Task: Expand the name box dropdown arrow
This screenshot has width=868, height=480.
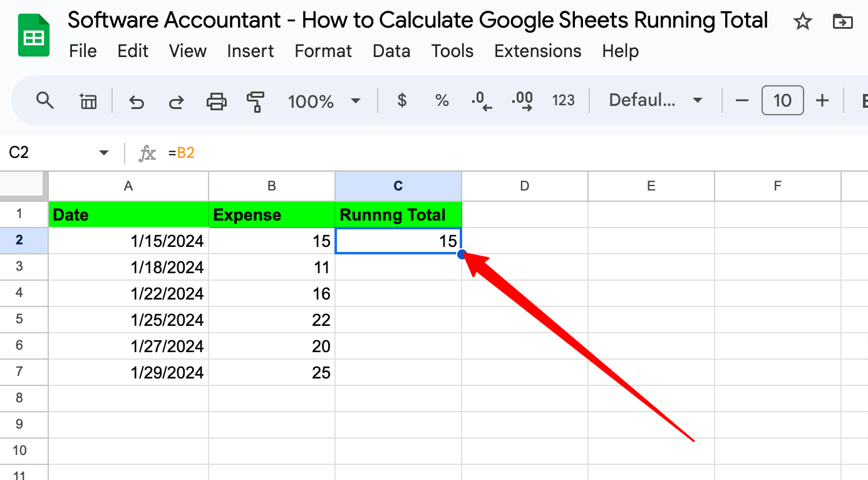Action: click(104, 152)
